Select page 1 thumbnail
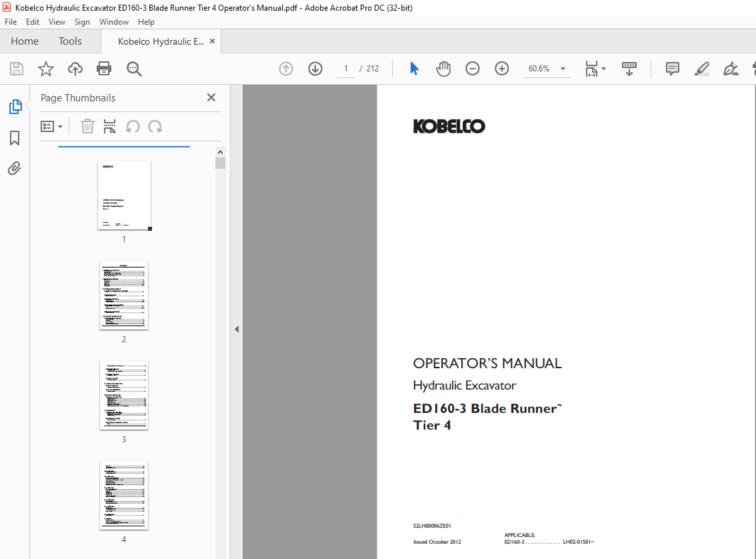Viewport: 756px width, 559px height. [x=124, y=195]
